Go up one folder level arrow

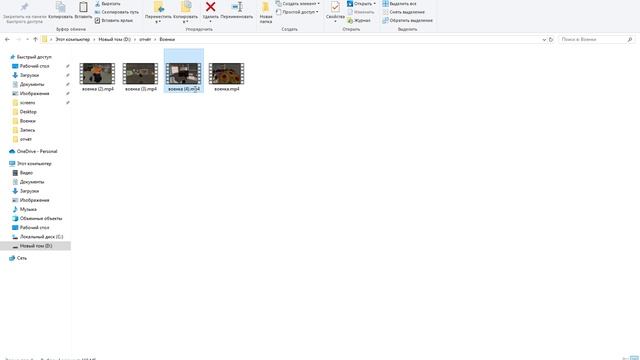tap(36, 40)
